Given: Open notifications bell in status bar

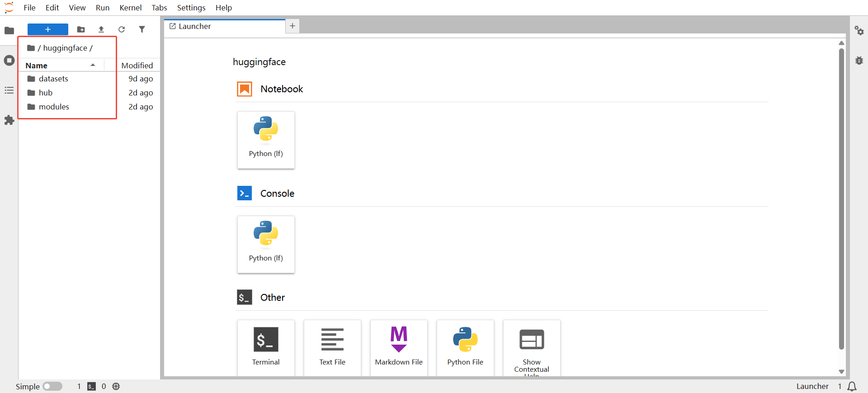Looking at the screenshot, I should [852, 386].
